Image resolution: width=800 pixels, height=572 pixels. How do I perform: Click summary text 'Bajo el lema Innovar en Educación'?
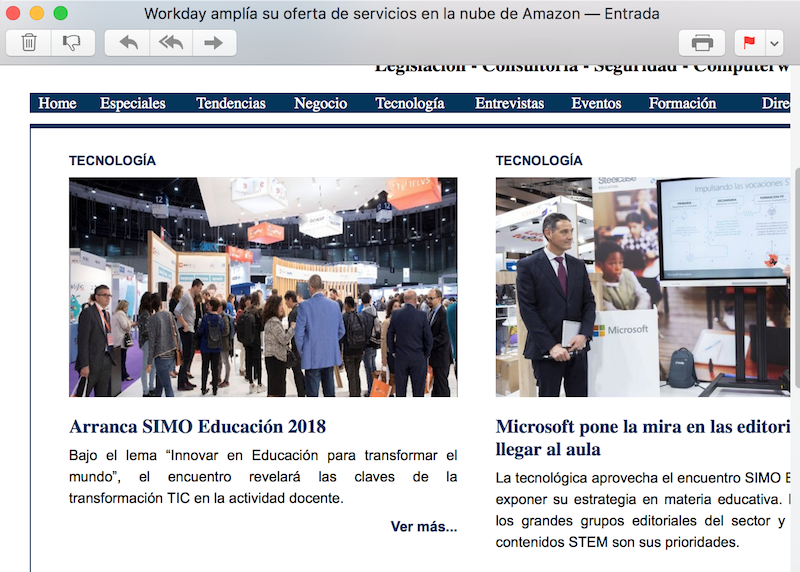pos(263,477)
